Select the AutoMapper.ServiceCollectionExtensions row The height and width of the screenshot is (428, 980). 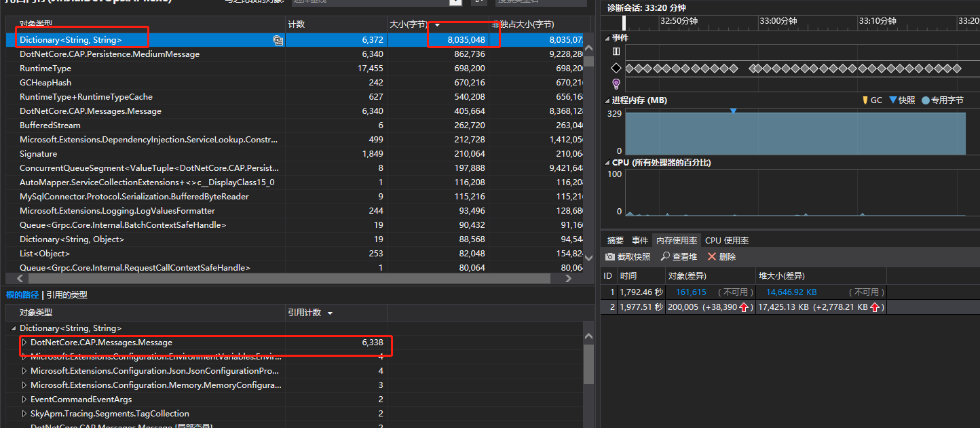coord(295,182)
